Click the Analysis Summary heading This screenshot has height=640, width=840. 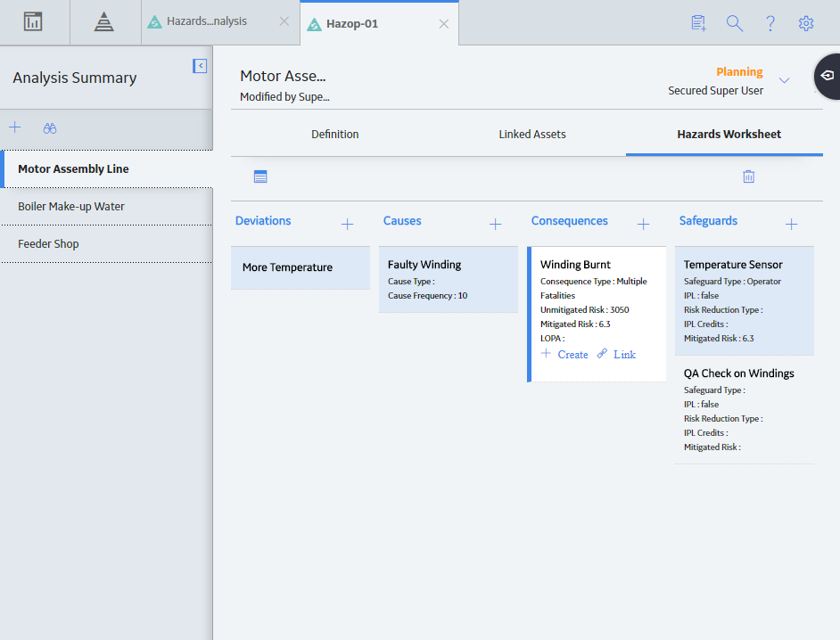[x=75, y=78]
